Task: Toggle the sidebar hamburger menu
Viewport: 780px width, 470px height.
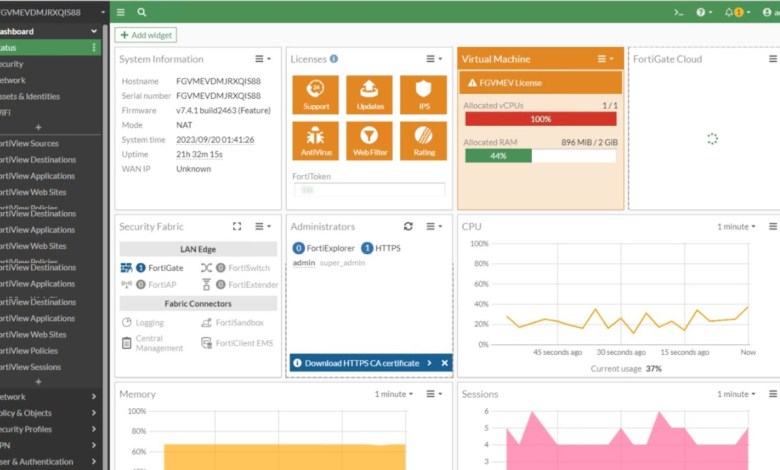Action: 121,12
